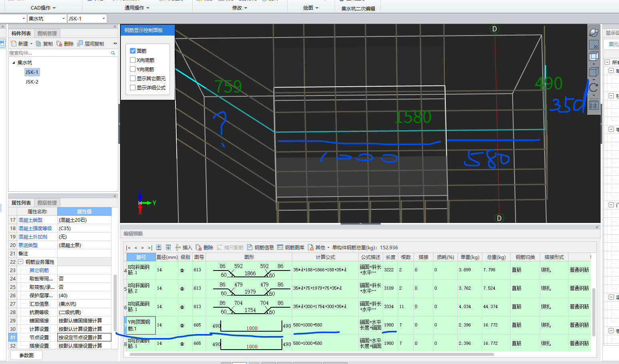The image size is (619, 364).
Task: Click 插入 insert row in rebar editor
Action: pyautogui.click(x=184, y=247)
